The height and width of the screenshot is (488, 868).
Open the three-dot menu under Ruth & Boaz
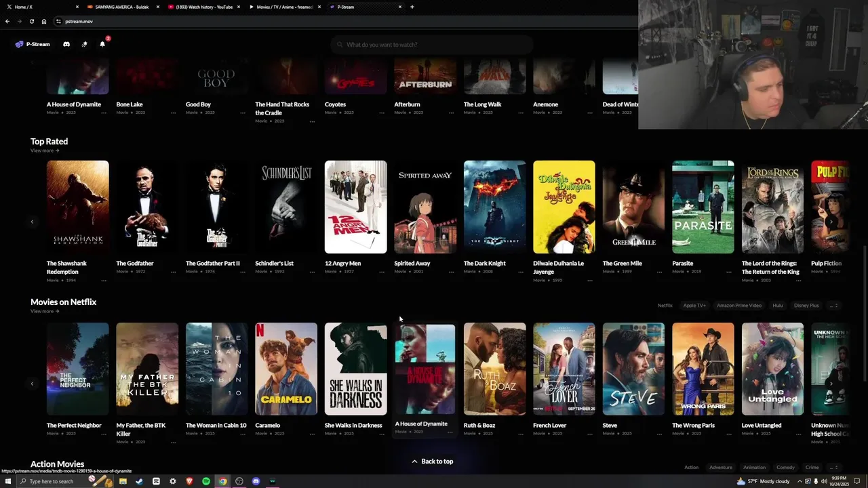tap(520, 434)
